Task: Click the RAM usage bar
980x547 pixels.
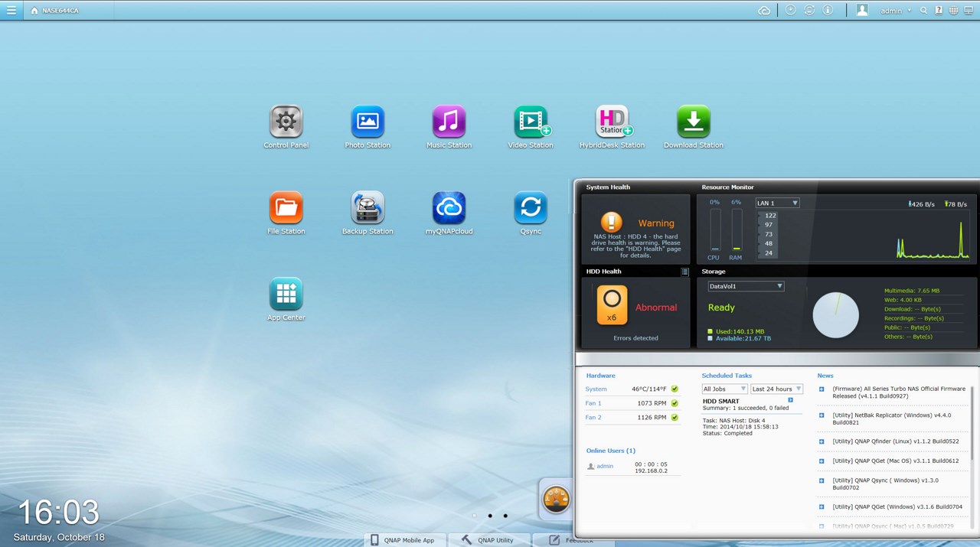Action: [x=736, y=230]
